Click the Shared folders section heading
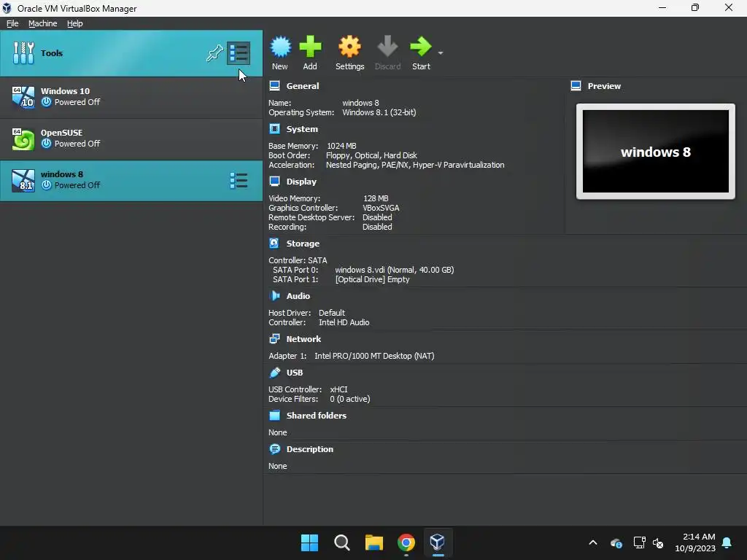The image size is (747, 560). point(317,416)
